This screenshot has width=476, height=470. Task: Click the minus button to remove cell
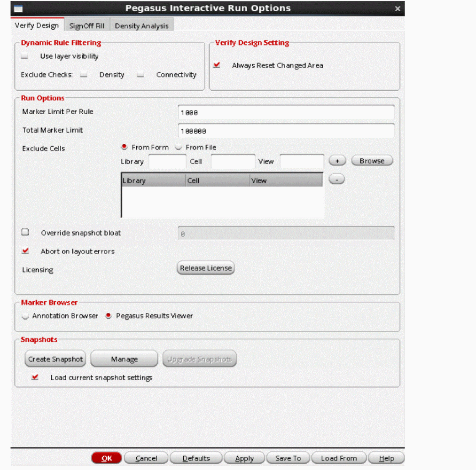tap(336, 179)
